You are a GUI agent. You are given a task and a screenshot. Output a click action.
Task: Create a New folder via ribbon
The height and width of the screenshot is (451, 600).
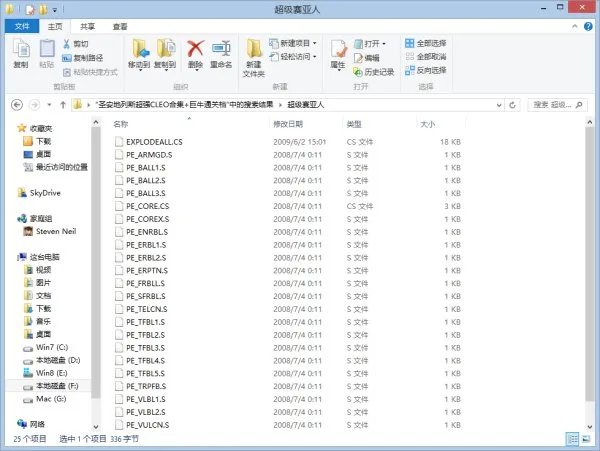click(x=254, y=58)
